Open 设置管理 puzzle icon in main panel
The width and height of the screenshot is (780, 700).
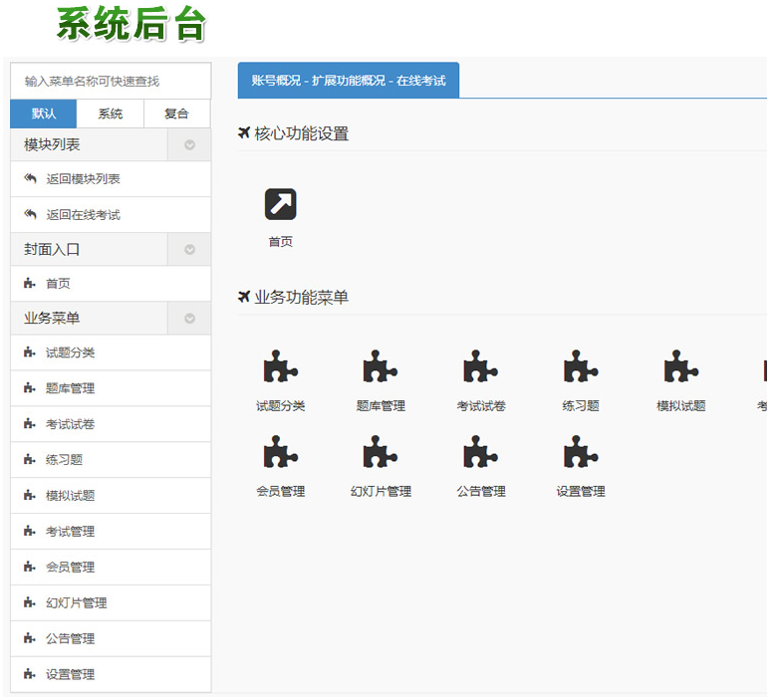(581, 453)
